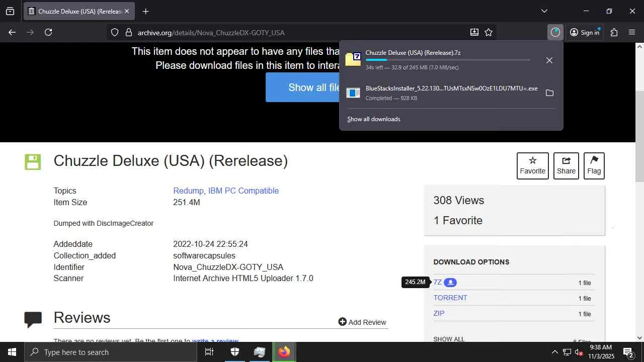Screen dimensions: 644x362
Task: Reload the archive.org page
Action: (x=48, y=32)
